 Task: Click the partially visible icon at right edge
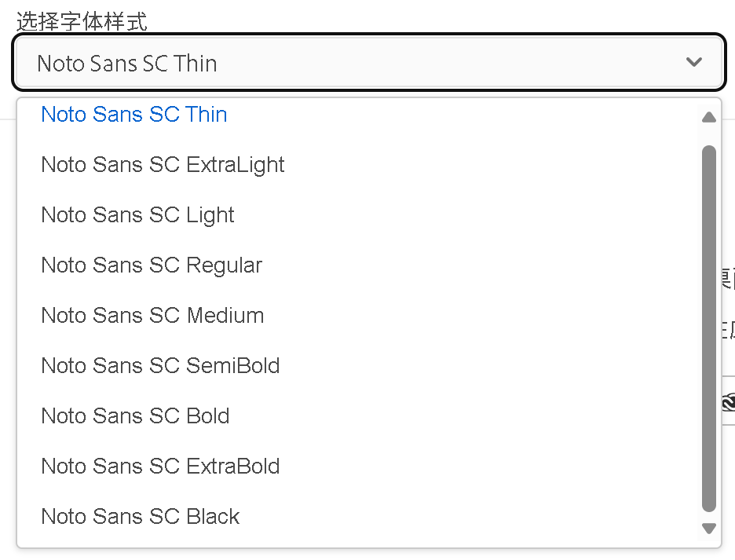click(x=729, y=402)
